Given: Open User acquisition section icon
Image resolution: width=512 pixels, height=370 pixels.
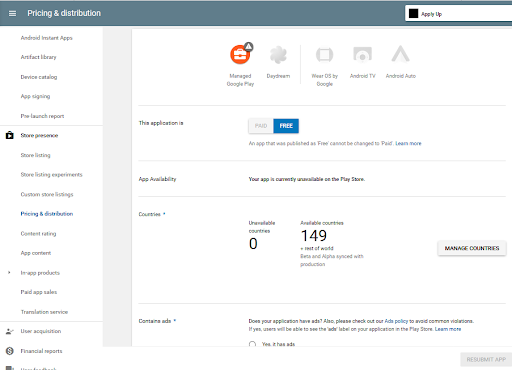Looking at the screenshot, I should 10,331.
